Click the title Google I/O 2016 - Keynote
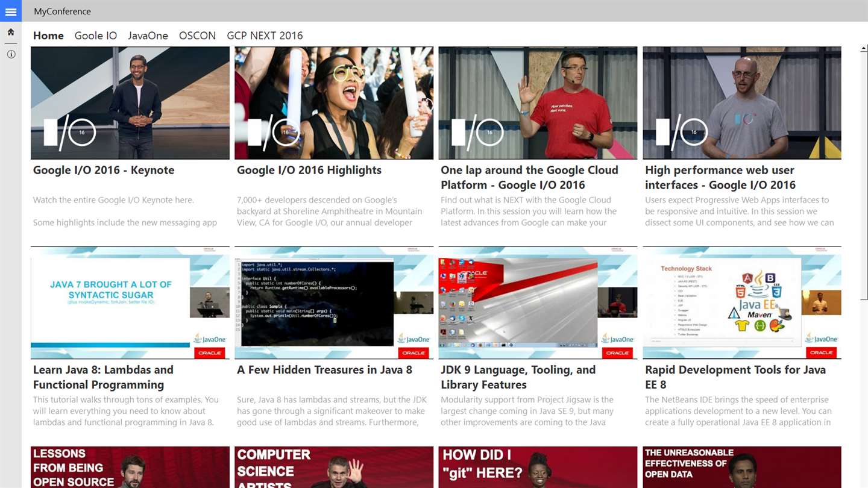This screenshot has width=868, height=488. click(104, 170)
